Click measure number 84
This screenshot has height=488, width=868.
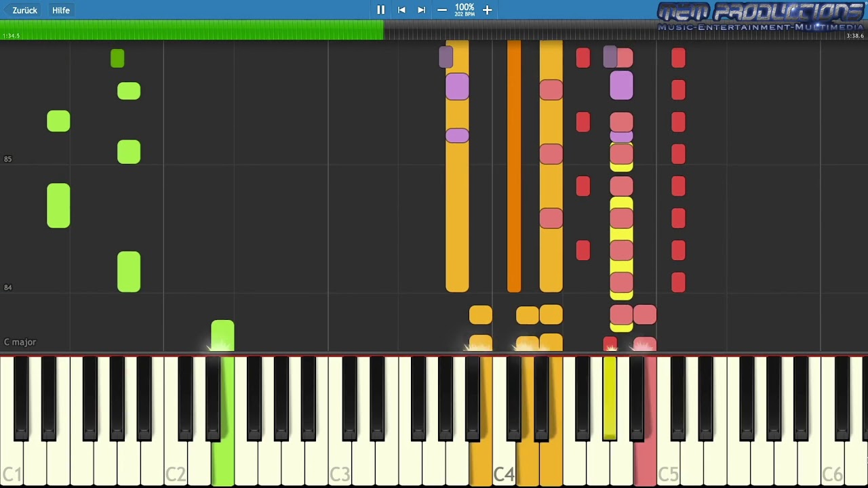pos(7,287)
